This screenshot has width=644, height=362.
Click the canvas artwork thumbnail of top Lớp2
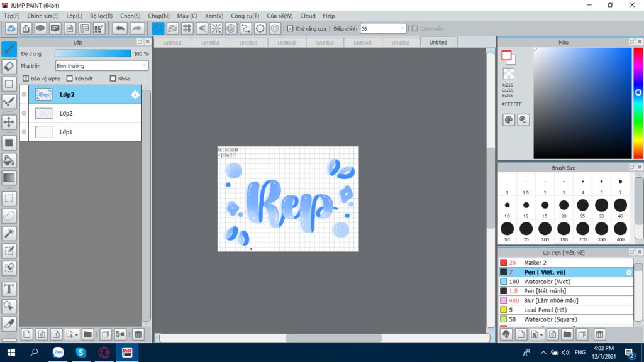coord(43,94)
